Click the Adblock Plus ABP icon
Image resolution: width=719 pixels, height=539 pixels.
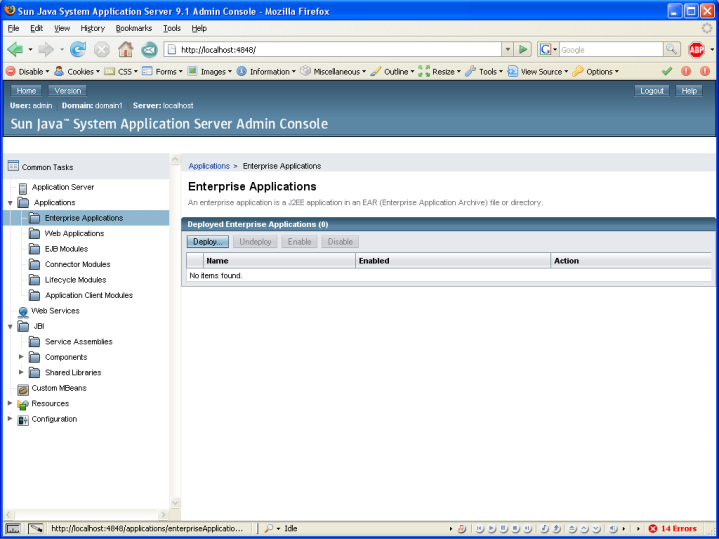click(696, 49)
